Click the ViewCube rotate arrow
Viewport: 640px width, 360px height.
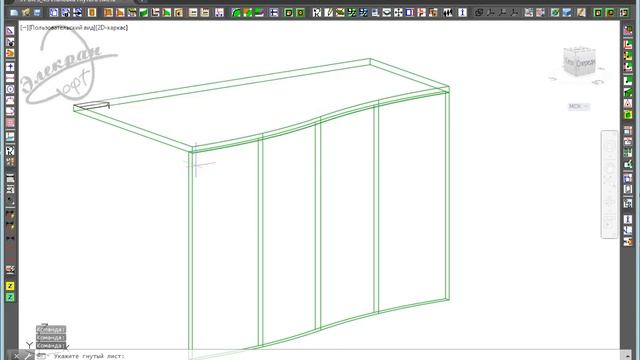click(x=598, y=82)
